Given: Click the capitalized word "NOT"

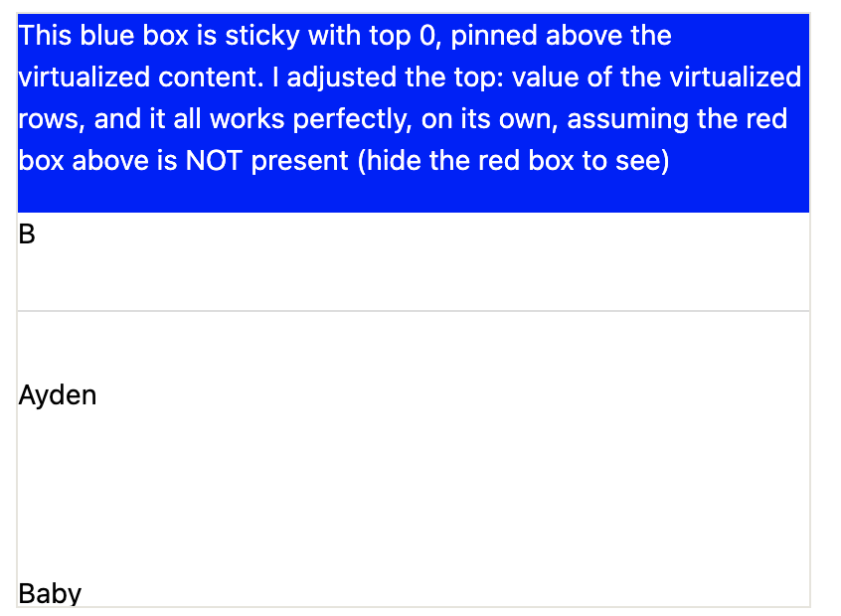Looking at the screenshot, I should pyautogui.click(x=214, y=160).
